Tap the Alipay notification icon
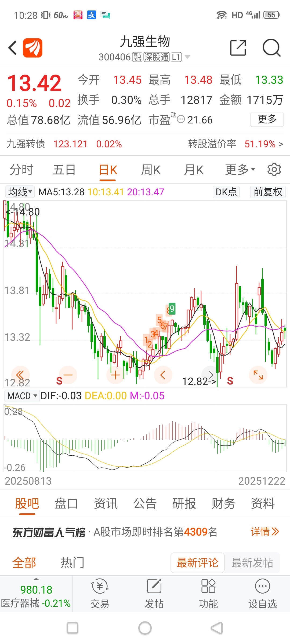 (x=92, y=15)
